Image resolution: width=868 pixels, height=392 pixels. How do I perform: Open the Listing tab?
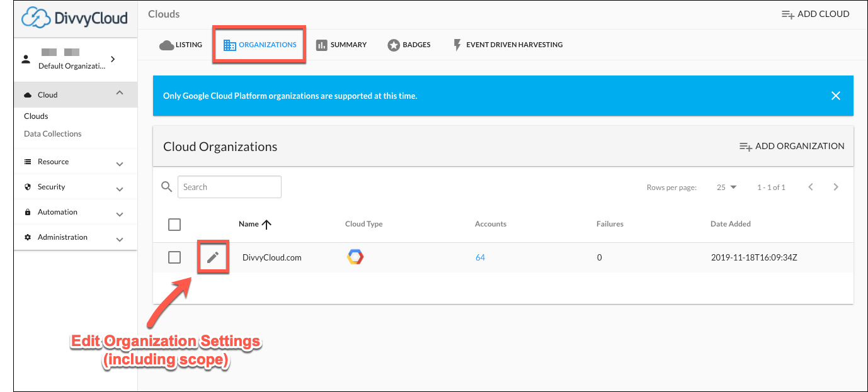point(181,45)
